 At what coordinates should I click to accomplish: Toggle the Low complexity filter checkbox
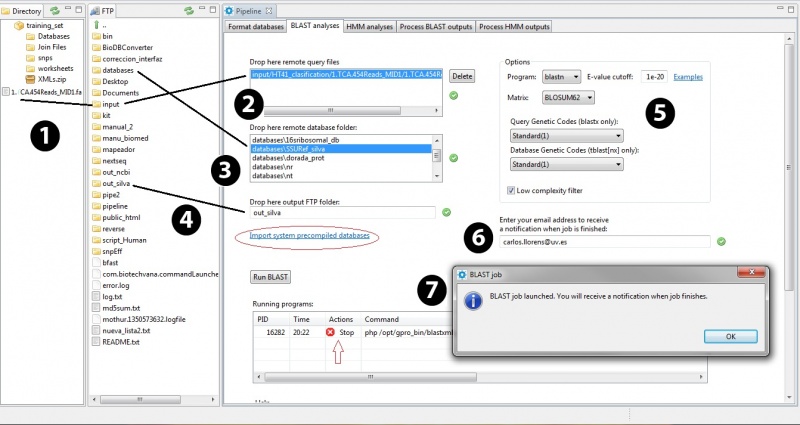[512, 189]
